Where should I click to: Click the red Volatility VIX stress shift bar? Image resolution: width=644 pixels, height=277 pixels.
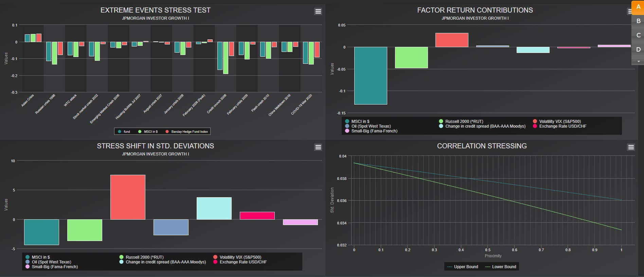pos(128,197)
